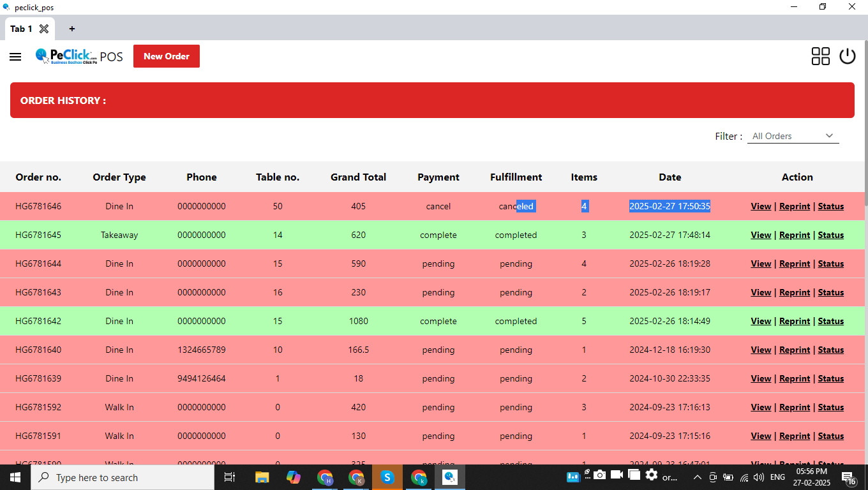868x490 pixels.
Task: Click the Windows search box
Action: tap(123, 477)
